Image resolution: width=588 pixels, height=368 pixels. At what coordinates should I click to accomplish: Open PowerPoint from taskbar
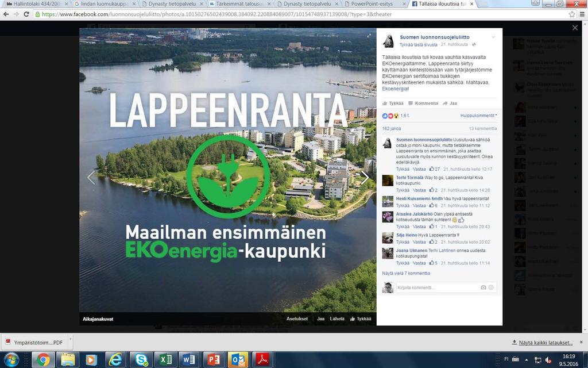click(x=214, y=360)
